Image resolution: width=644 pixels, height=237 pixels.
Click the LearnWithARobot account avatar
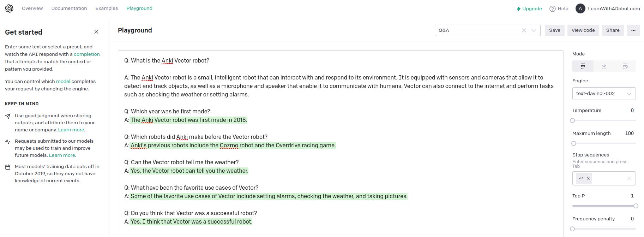pyautogui.click(x=580, y=8)
